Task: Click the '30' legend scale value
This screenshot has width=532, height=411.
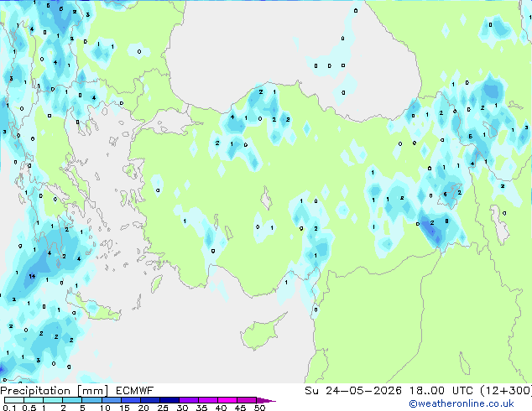Action: (x=182, y=408)
